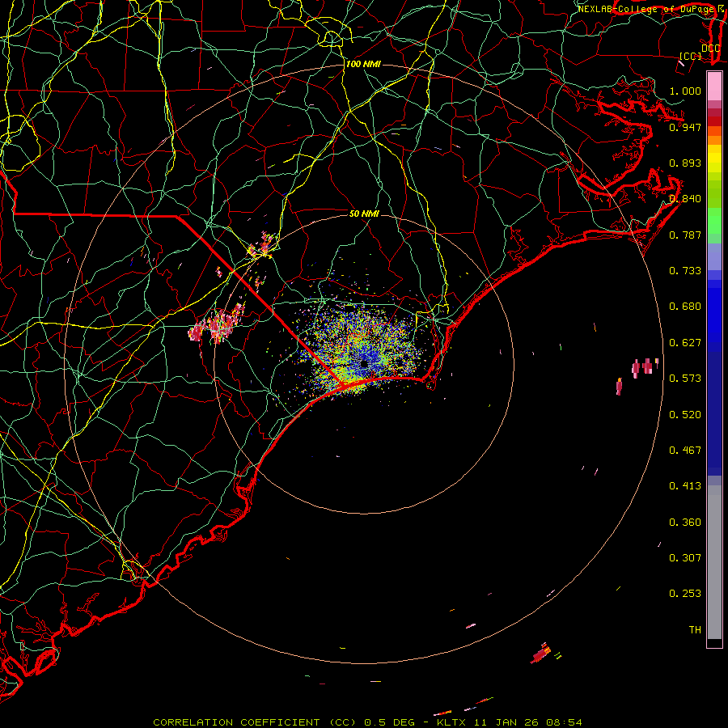Click the 0.573 scale value
This screenshot has height=728, width=728.
click(x=685, y=379)
